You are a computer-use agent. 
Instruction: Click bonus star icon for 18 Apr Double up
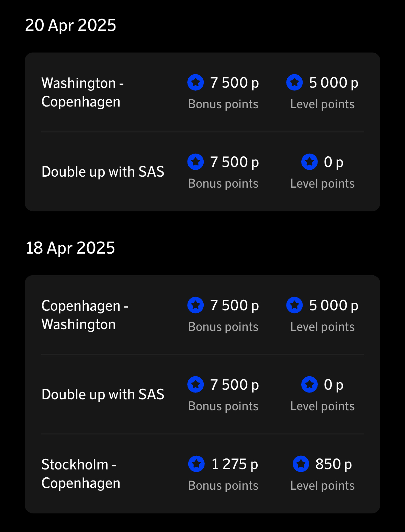coord(195,385)
